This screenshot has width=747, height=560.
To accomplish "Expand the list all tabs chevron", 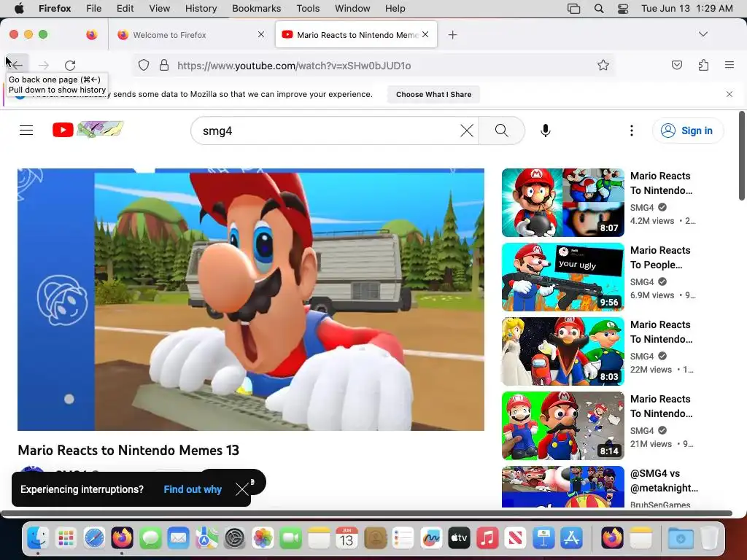I will [x=703, y=34].
